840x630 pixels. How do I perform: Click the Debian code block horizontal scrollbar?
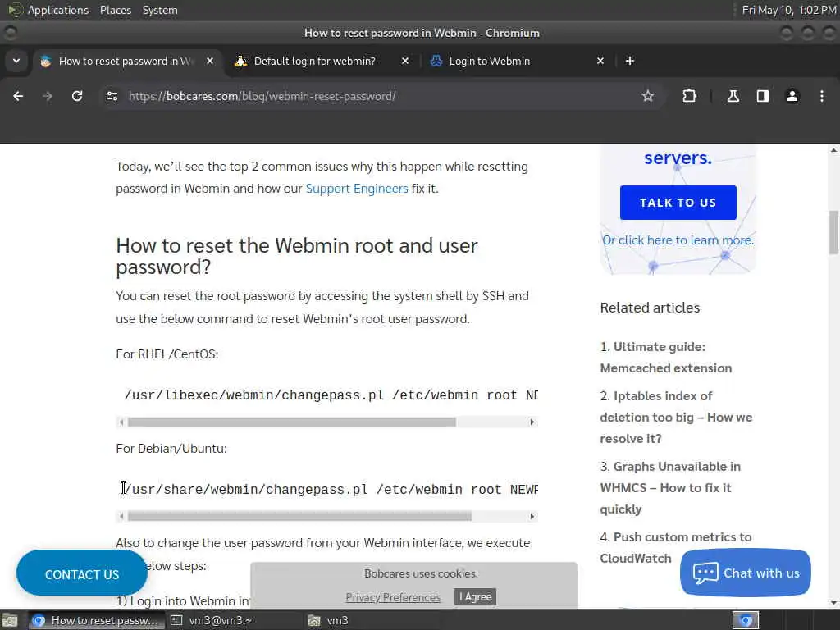coord(299,517)
